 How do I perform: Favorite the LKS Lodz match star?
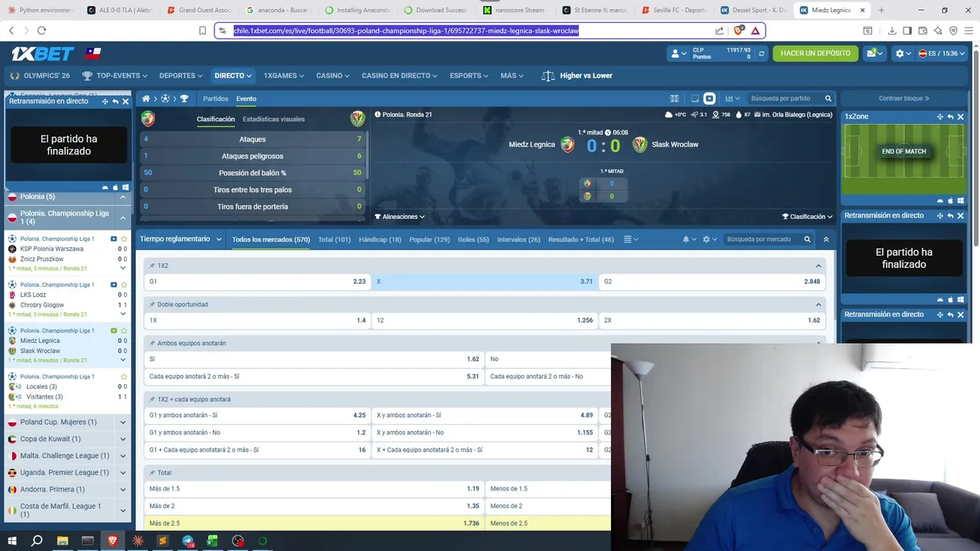124,285
